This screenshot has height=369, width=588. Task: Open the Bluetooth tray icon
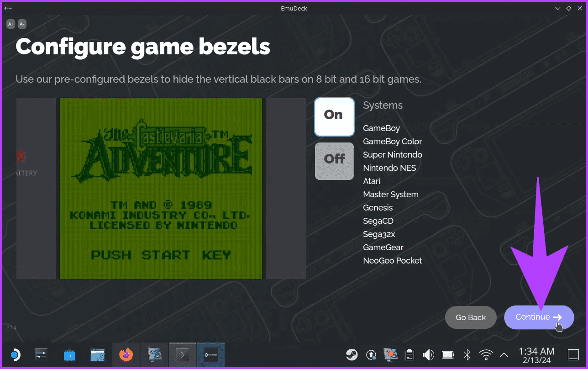(x=467, y=355)
